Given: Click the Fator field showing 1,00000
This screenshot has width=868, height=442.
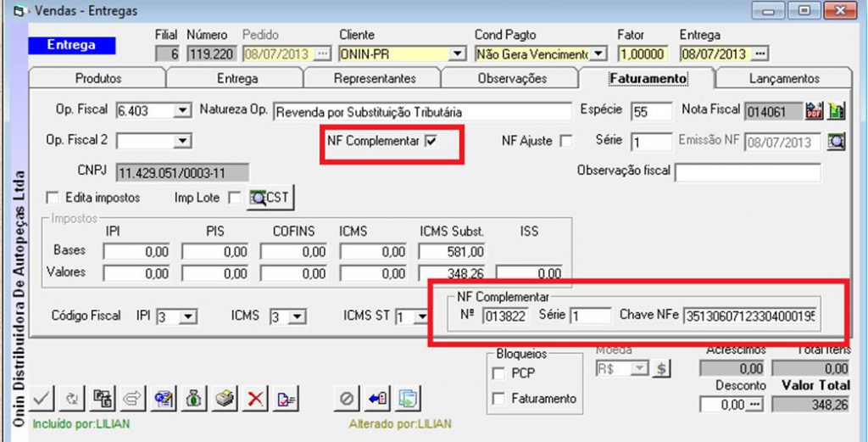Looking at the screenshot, I should point(643,54).
